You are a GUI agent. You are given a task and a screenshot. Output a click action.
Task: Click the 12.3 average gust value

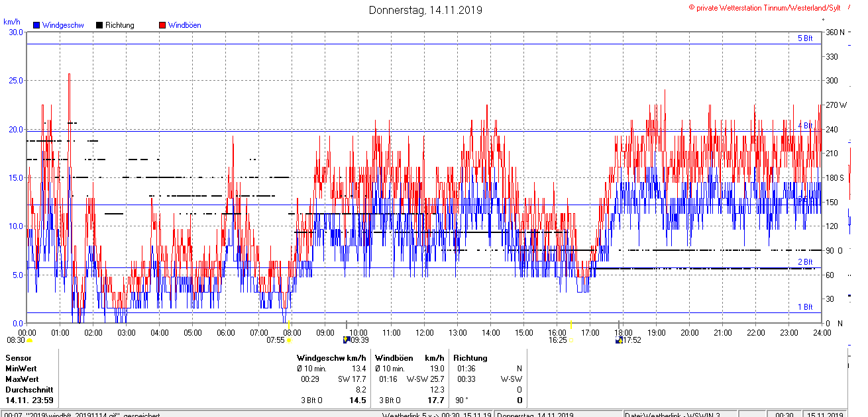[436, 390]
